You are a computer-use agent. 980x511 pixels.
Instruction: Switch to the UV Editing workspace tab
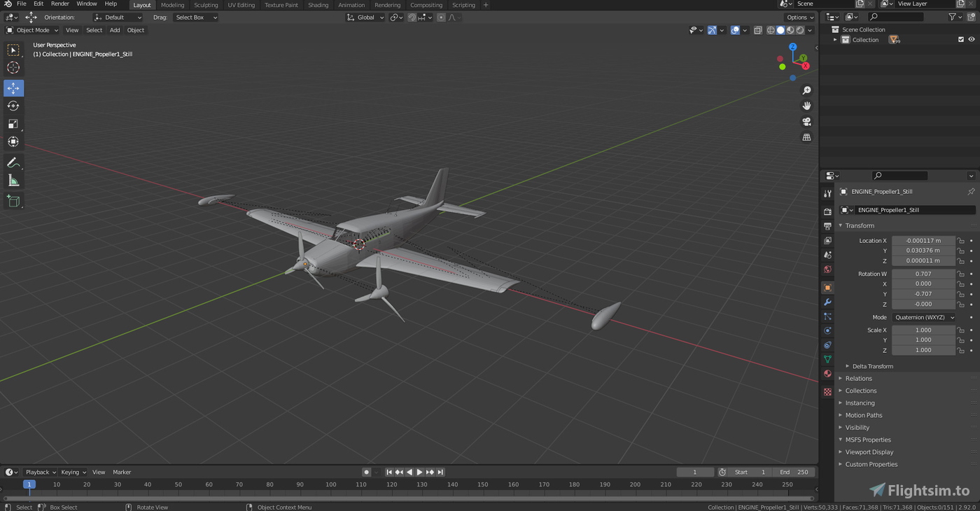point(241,5)
